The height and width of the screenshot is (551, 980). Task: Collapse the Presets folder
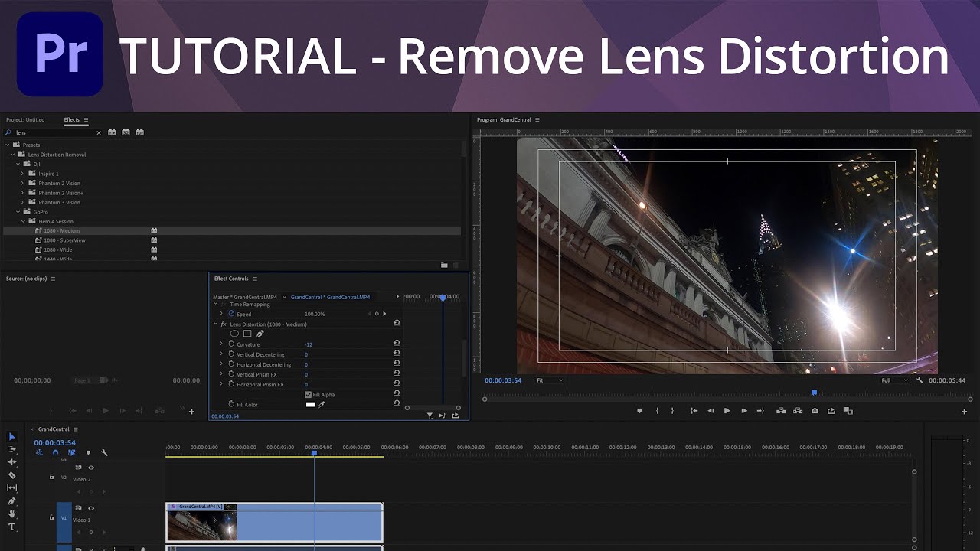pyautogui.click(x=8, y=145)
